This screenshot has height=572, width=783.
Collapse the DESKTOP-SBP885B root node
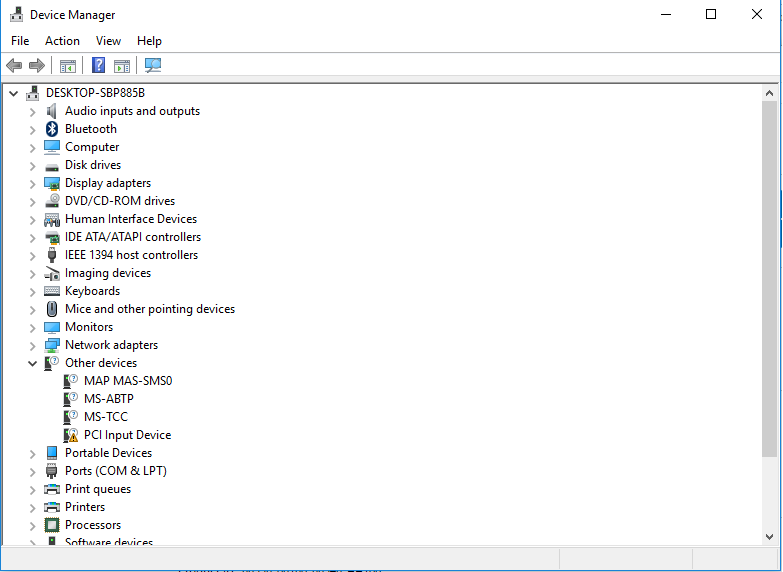[13, 93]
